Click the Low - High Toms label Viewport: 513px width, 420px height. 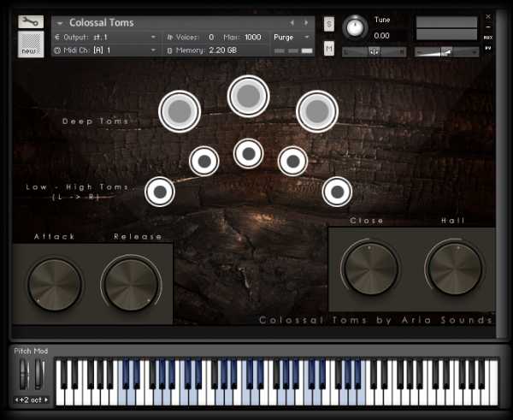click(x=77, y=187)
